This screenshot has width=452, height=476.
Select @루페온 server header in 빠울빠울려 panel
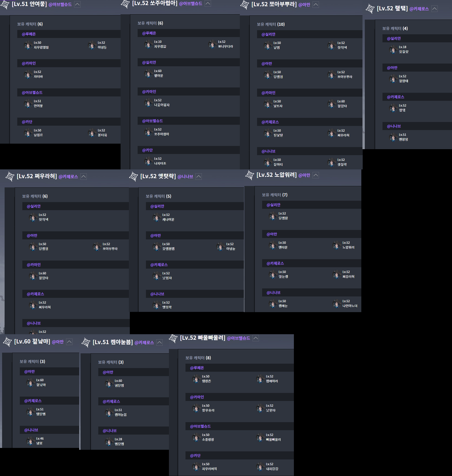(x=197, y=368)
